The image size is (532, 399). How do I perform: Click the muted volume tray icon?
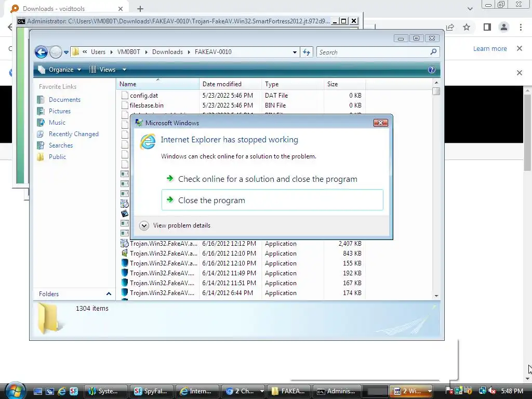click(x=493, y=391)
